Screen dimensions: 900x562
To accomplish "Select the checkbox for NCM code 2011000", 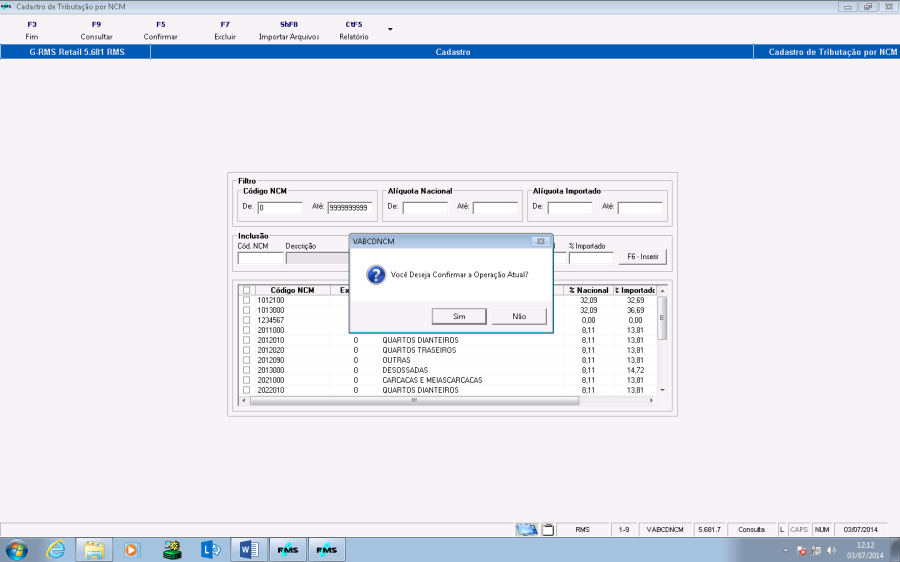I will pos(247,330).
